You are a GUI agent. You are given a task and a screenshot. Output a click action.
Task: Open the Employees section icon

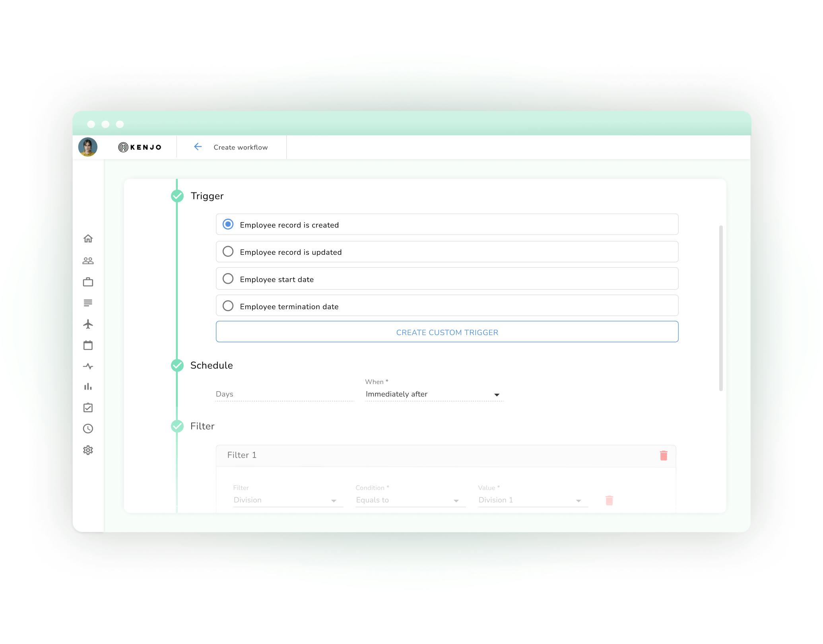[88, 260]
